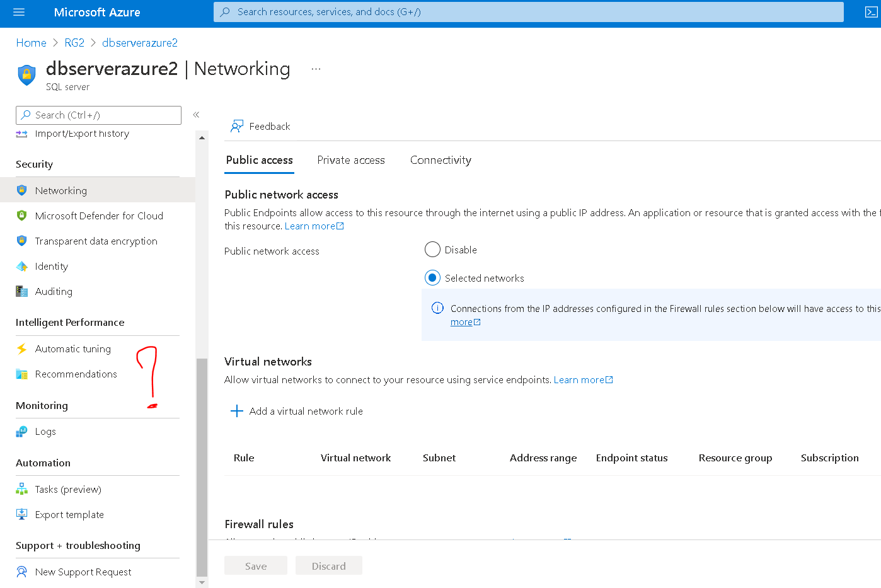Select Disable public network access
Screen dimensions: 881x588
432,250
